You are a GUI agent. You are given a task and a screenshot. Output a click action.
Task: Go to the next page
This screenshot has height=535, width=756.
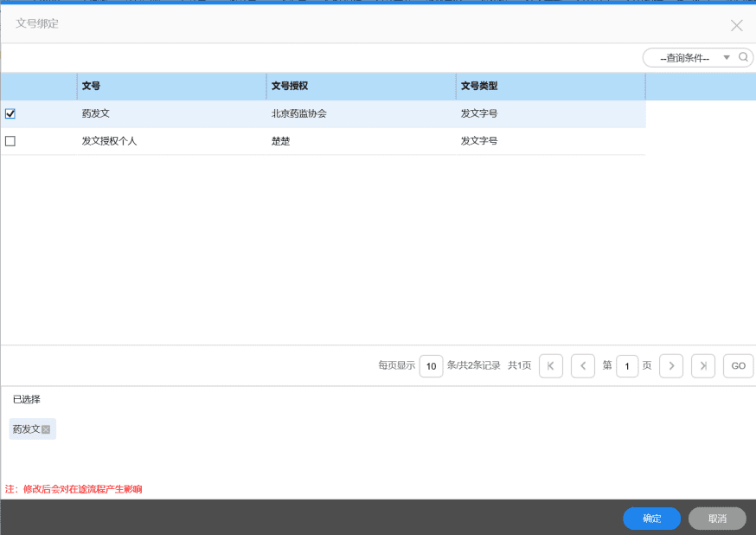671,366
